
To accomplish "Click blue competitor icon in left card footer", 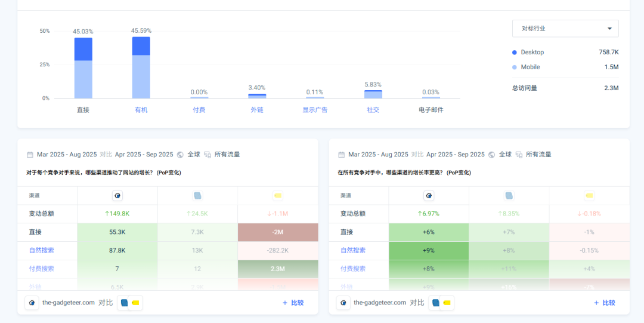I will (123, 303).
